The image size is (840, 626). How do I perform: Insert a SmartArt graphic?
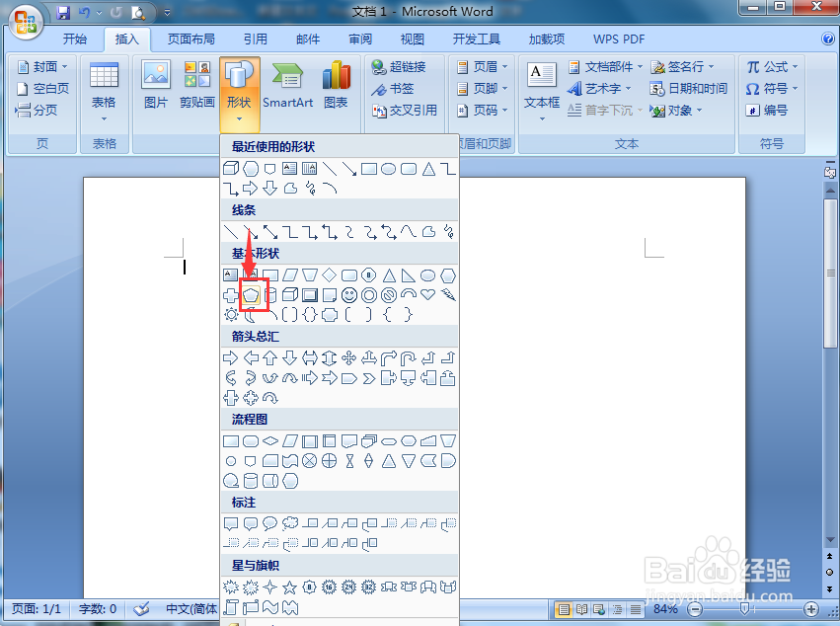click(287, 85)
